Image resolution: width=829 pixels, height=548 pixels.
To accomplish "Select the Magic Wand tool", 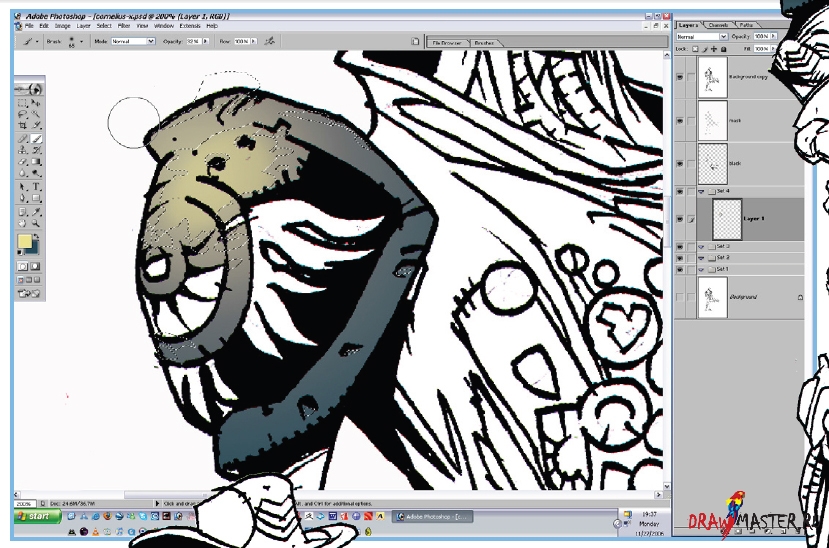I will (36, 114).
